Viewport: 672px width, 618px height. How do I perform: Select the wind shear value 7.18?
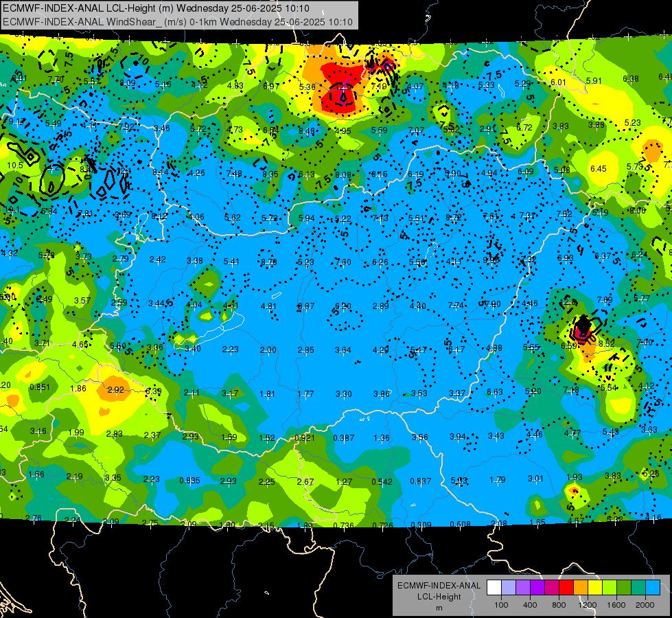click(571, 389)
